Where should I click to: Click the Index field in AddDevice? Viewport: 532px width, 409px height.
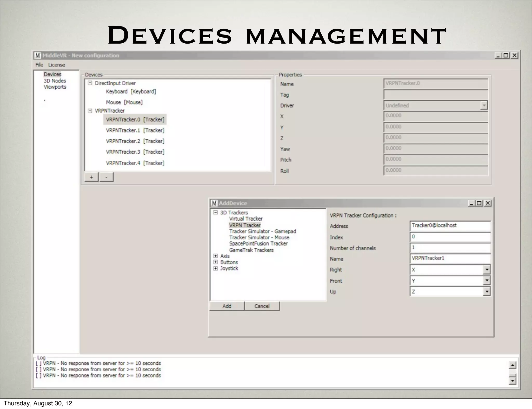pyautogui.click(x=450, y=237)
